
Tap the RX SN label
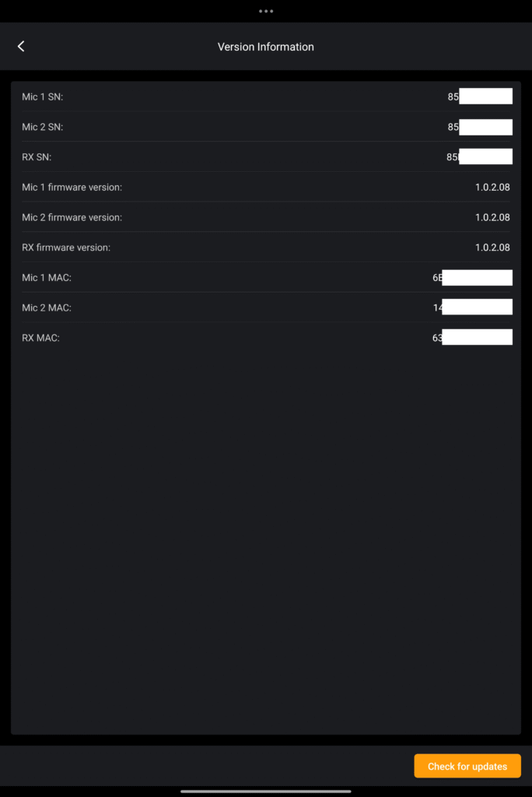click(x=37, y=157)
